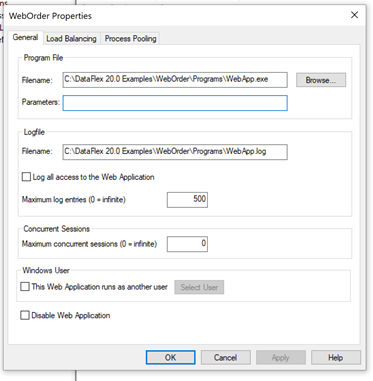Close the WebOrder Properties dialog

click(354, 15)
